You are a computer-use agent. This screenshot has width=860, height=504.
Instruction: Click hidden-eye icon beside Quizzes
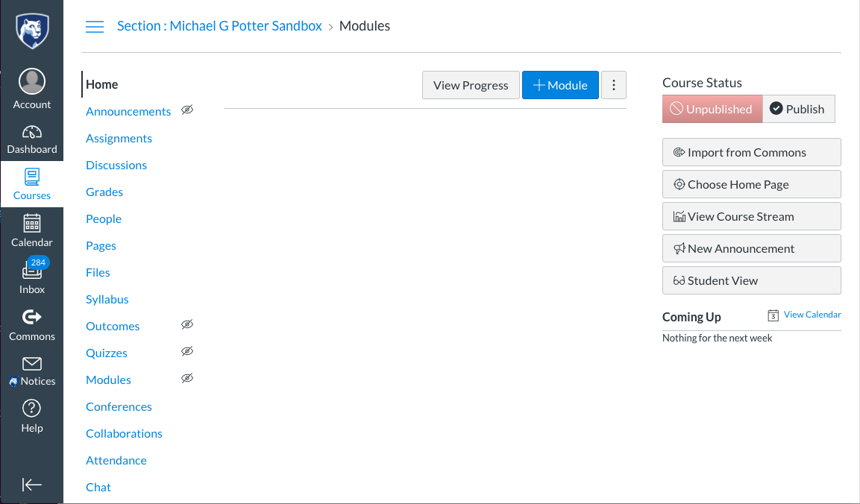[x=187, y=351]
